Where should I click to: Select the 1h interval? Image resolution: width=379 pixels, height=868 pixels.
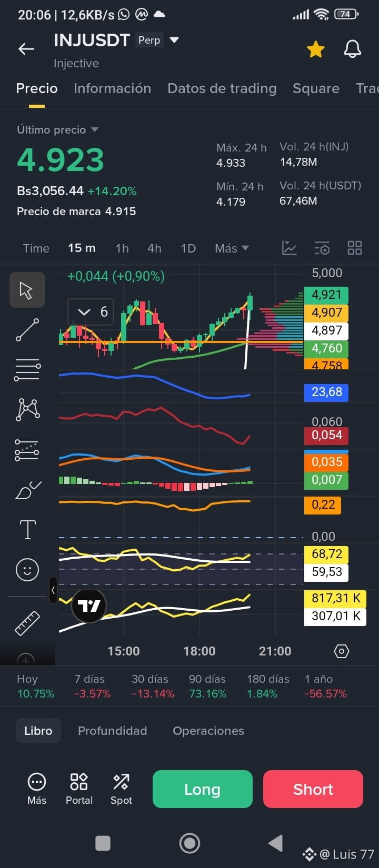pyautogui.click(x=122, y=248)
